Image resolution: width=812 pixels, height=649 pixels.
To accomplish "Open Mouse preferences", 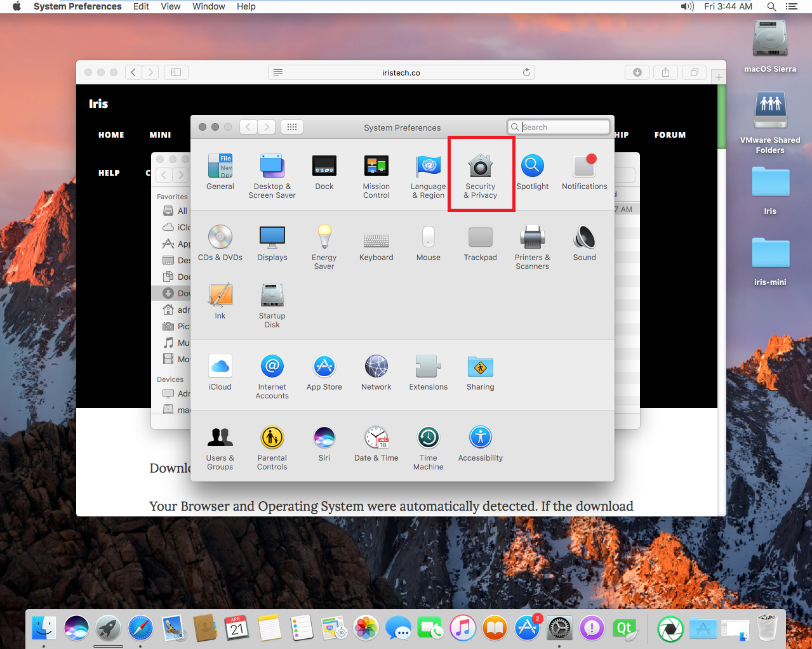I will [x=429, y=243].
